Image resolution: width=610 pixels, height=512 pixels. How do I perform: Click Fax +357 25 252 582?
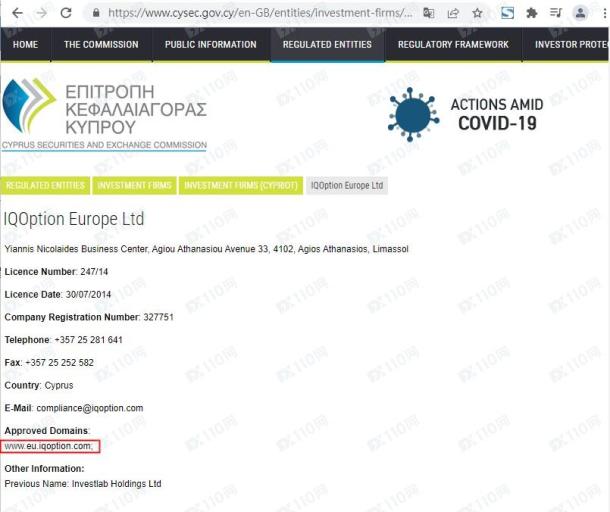[x=49, y=363]
